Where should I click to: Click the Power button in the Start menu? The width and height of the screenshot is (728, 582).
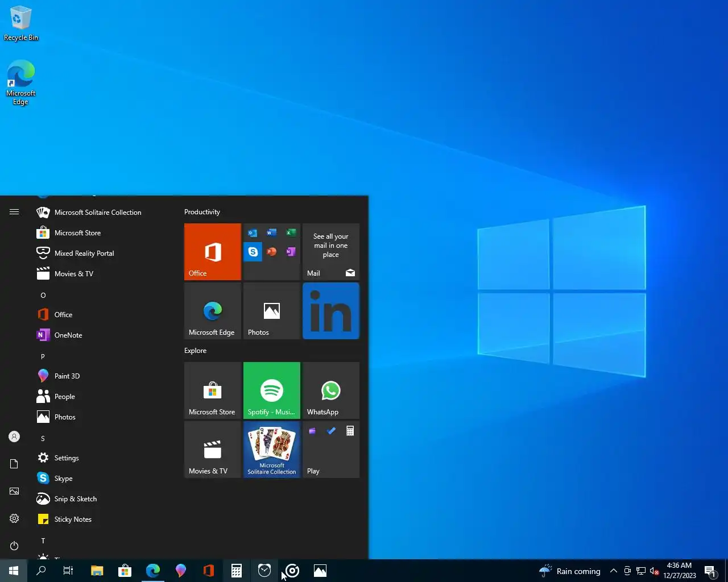click(14, 546)
